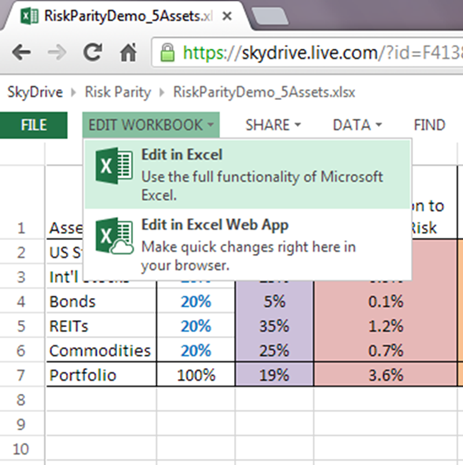This screenshot has height=465, width=463.
Task: Reload the page with the refresh icon
Action: (93, 52)
